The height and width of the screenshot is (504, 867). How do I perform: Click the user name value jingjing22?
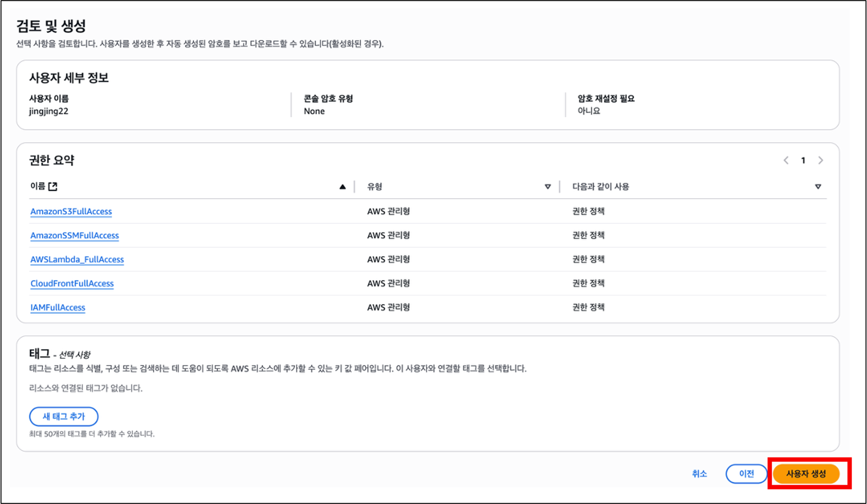49,111
